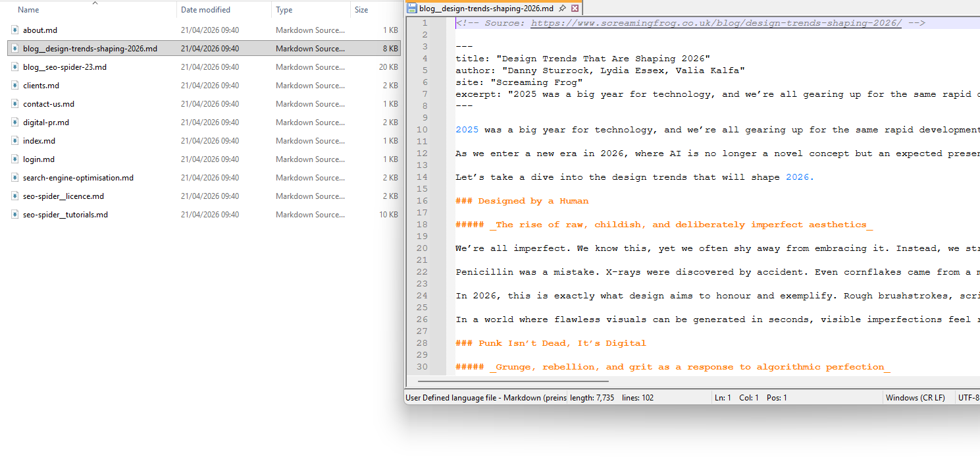Select the search-engine-optimisation.md file
The width and height of the screenshot is (980, 469).
[x=78, y=178]
